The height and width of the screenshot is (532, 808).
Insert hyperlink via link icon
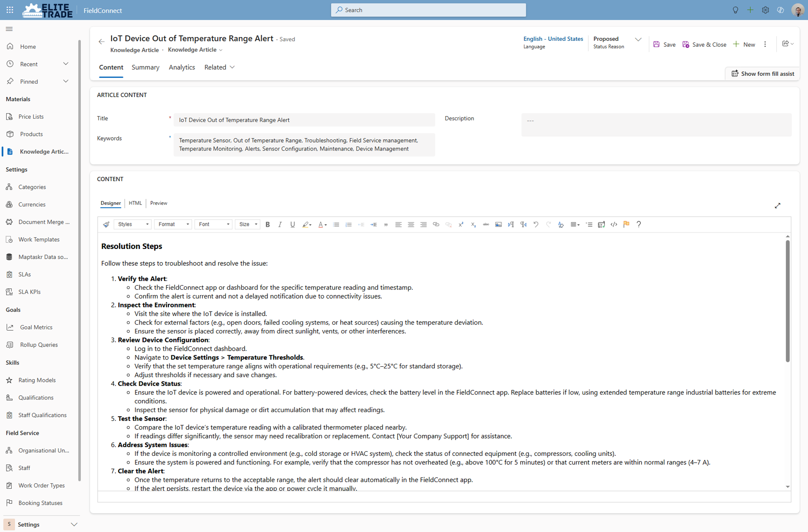point(436,225)
